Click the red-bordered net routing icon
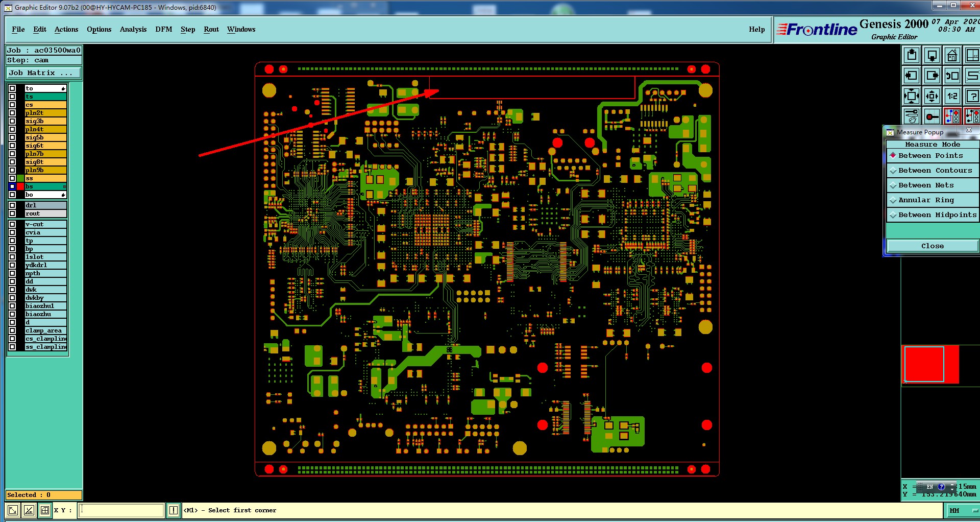 click(x=952, y=116)
